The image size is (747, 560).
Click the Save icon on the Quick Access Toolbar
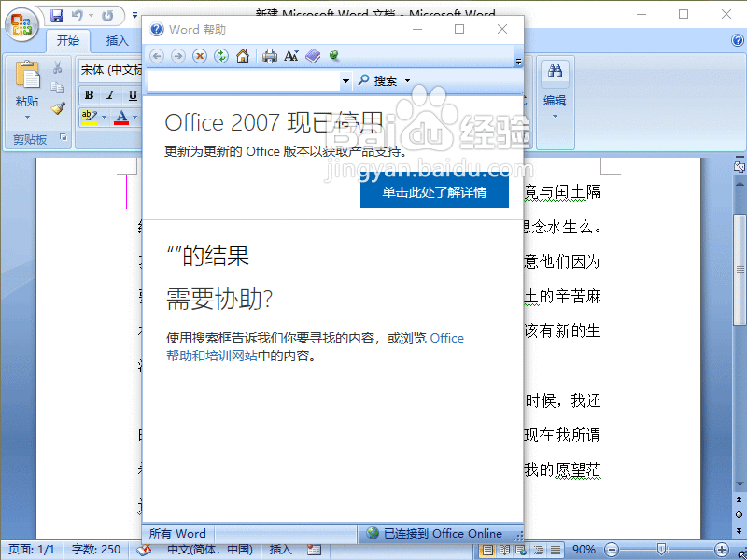point(56,15)
